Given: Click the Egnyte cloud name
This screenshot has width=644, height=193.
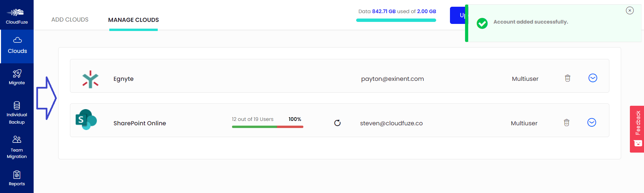Looking at the screenshot, I should tap(123, 79).
